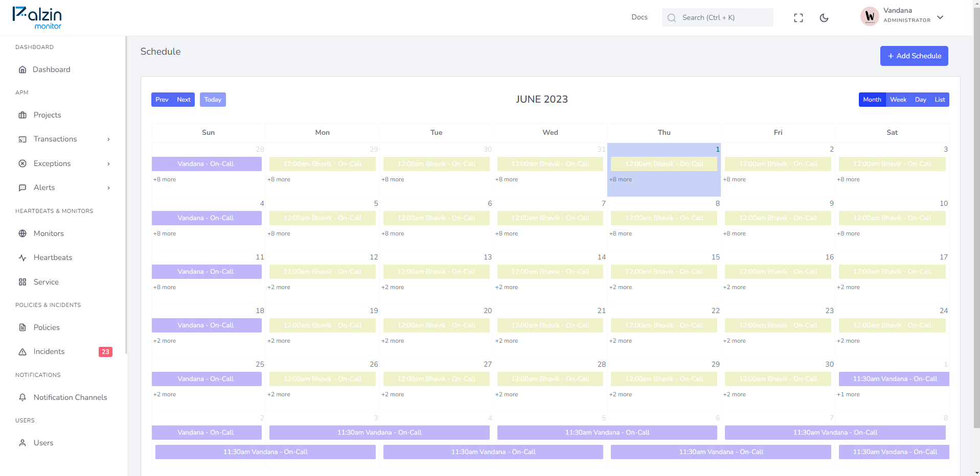
Task: Switch calendar to List view
Action: click(940, 100)
